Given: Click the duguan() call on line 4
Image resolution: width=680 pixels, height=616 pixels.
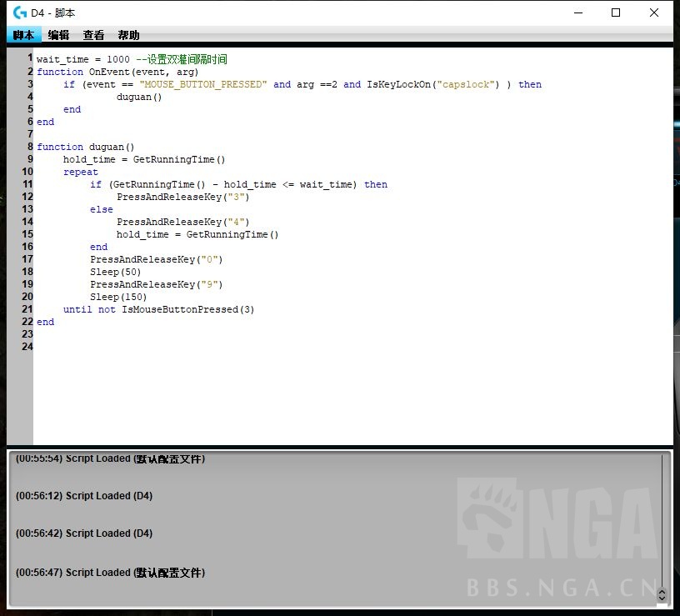Looking at the screenshot, I should click(139, 97).
